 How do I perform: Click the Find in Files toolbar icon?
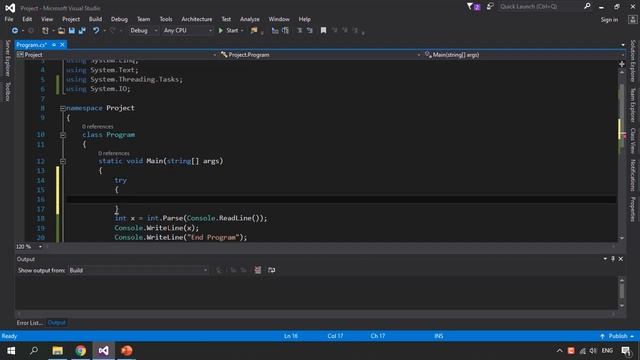click(x=254, y=31)
